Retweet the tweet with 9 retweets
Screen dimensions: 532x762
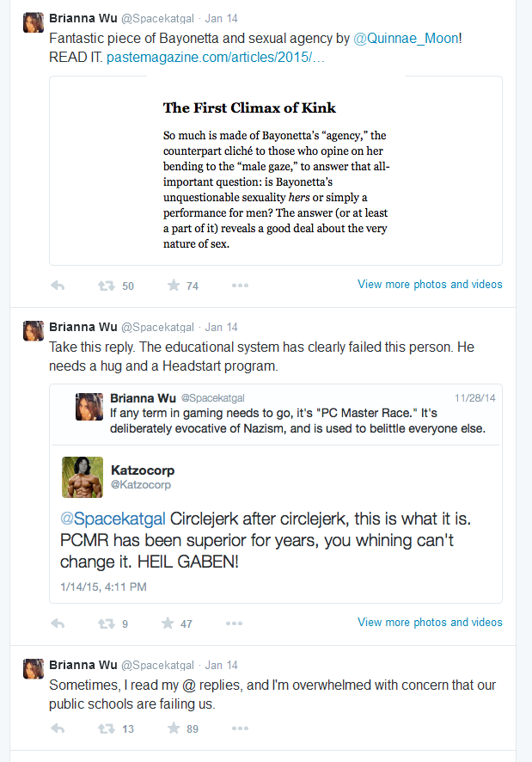tap(107, 624)
